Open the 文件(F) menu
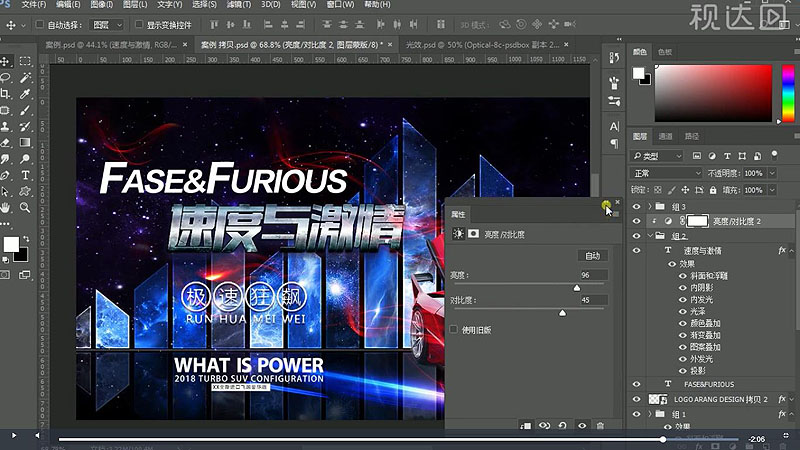The image size is (800, 450). click(x=34, y=5)
